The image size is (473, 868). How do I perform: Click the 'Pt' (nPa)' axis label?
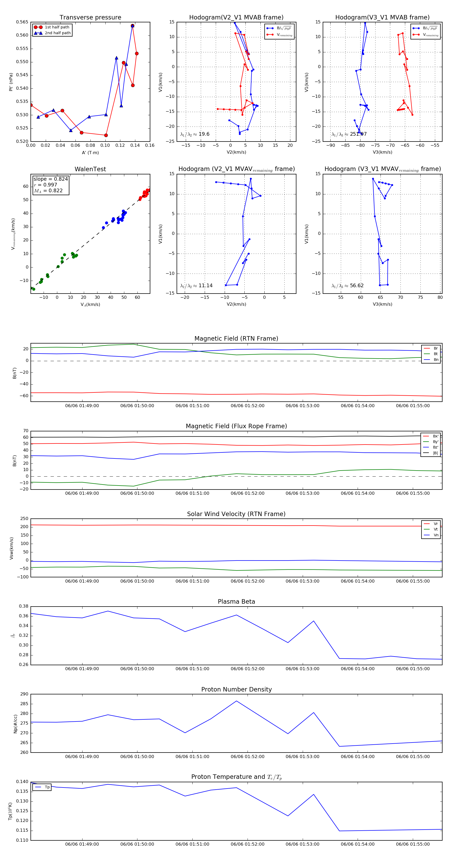tap(11, 82)
